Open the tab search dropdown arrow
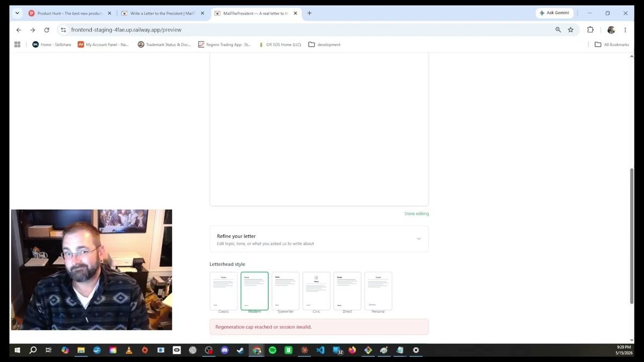Image resolution: width=644 pixels, height=362 pixels. tap(17, 13)
